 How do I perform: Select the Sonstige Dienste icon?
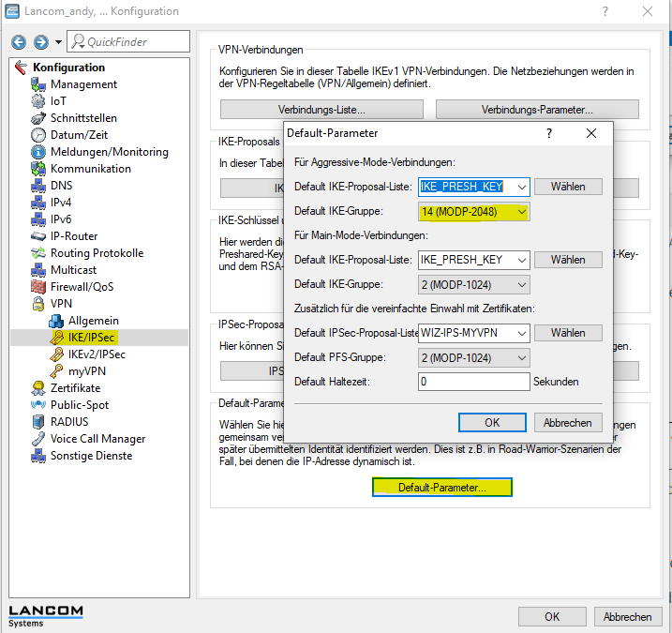(38, 456)
